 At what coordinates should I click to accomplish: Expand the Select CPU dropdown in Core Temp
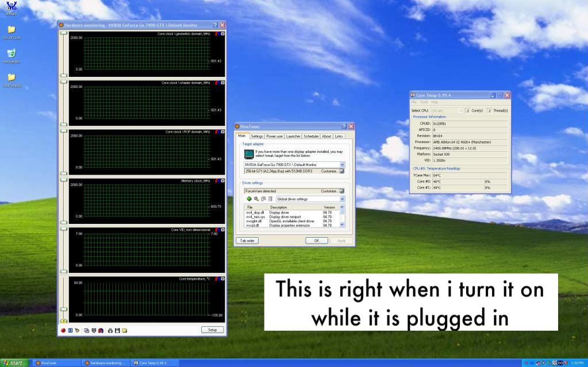pyautogui.click(x=461, y=111)
